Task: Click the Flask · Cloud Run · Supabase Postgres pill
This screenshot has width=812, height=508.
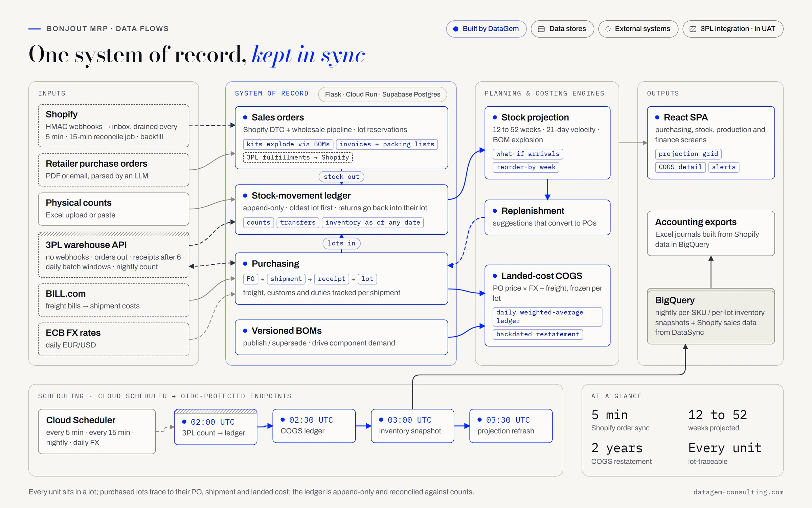Action: point(383,94)
